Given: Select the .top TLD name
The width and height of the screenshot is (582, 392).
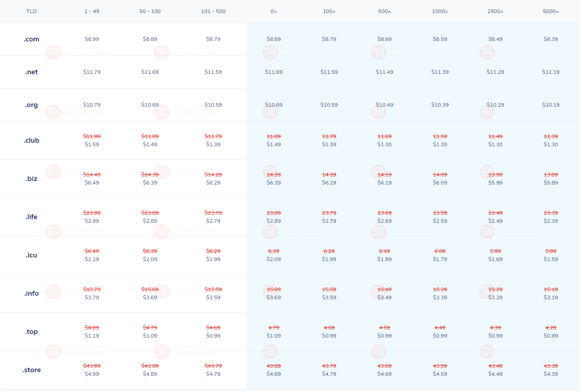Looking at the screenshot, I should 32,332.
